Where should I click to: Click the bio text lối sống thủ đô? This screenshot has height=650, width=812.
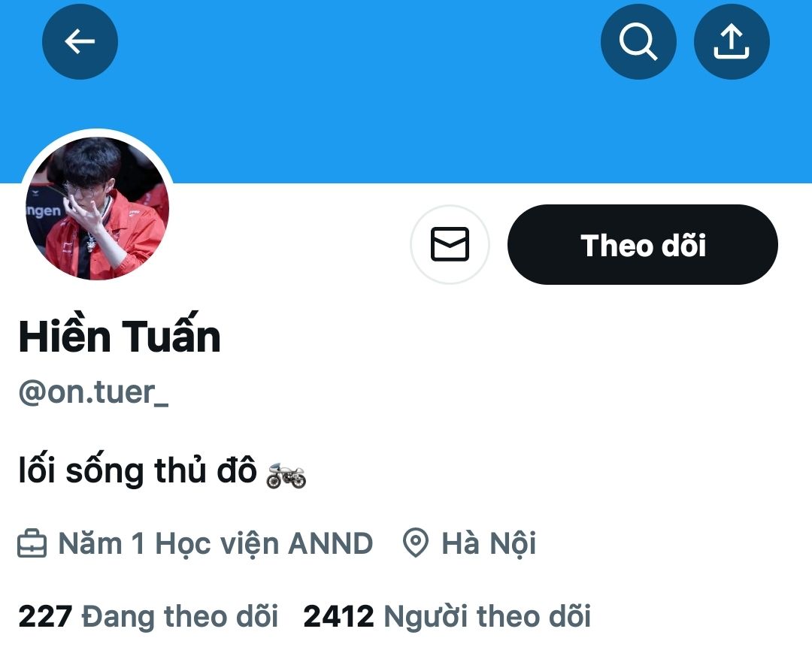138,471
